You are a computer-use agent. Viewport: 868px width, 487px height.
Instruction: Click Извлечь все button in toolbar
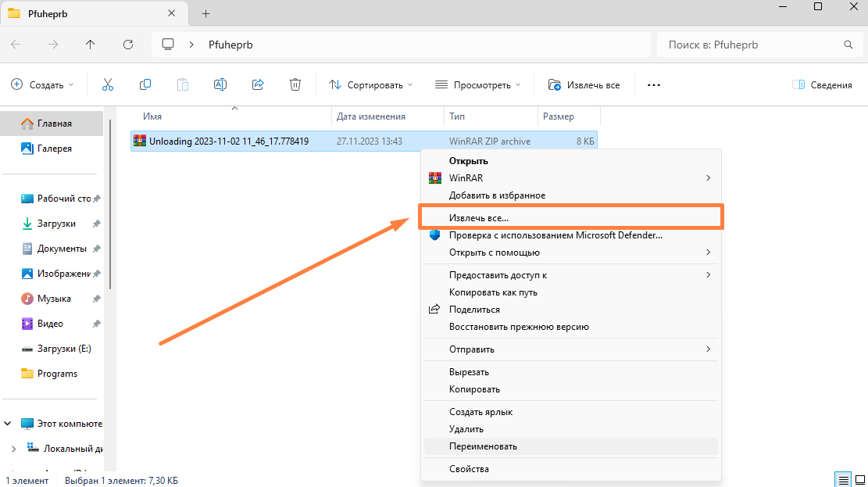click(584, 84)
